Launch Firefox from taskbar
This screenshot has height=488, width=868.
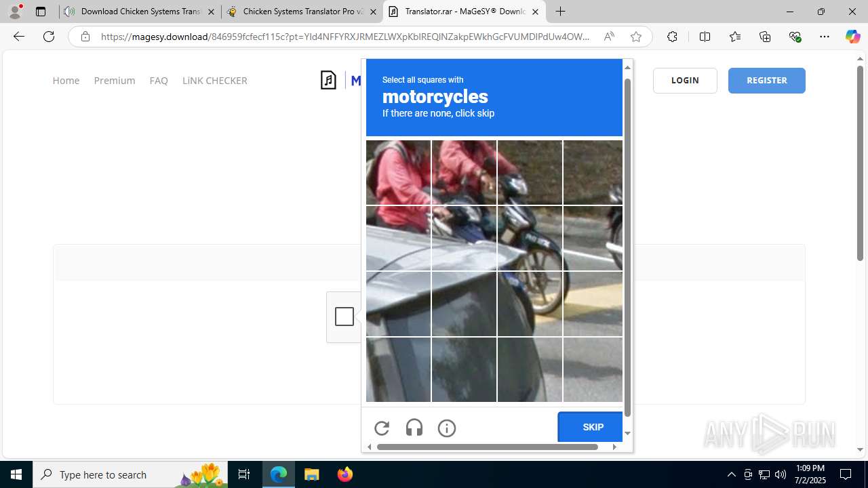(344, 474)
